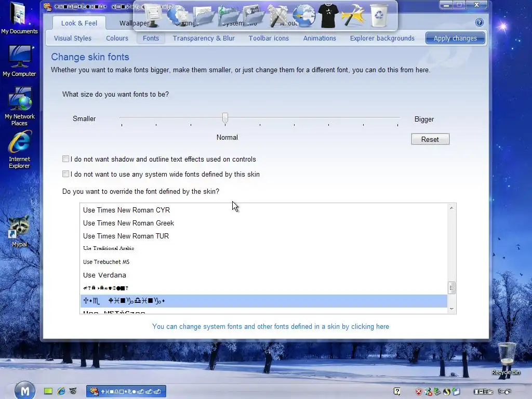532x399 pixels.
Task: Select the highlighted Wingdings symbol font row
Action: point(263,301)
